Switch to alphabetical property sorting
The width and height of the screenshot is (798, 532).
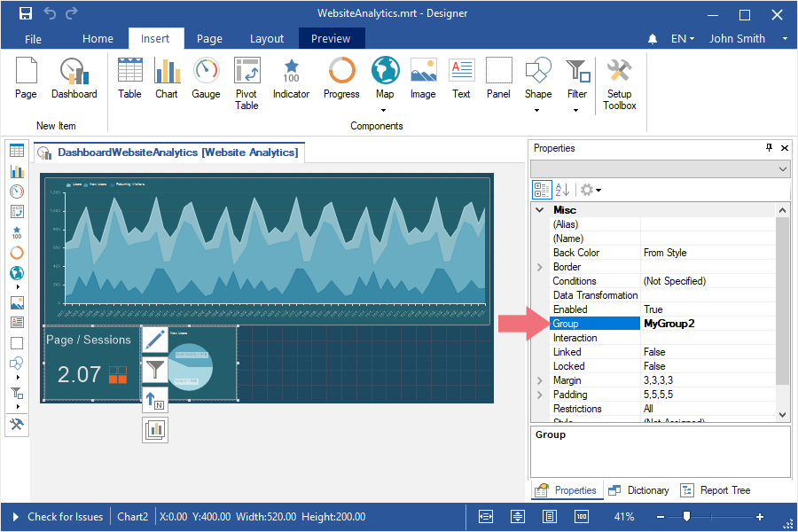click(x=562, y=190)
